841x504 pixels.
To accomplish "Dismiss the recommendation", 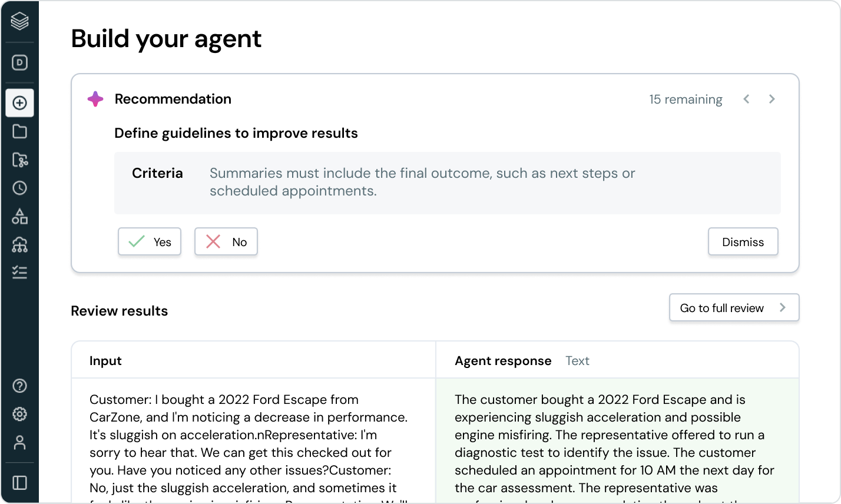I will [743, 242].
